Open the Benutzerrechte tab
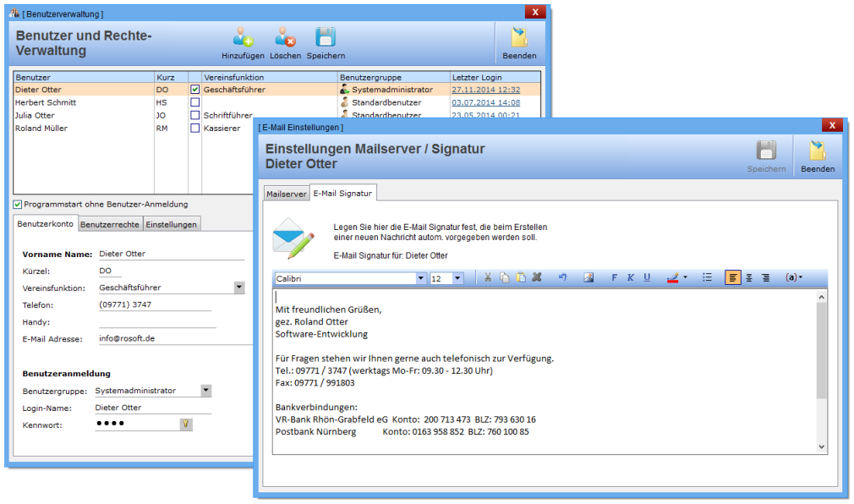This screenshot has width=854, height=504. 110,224
